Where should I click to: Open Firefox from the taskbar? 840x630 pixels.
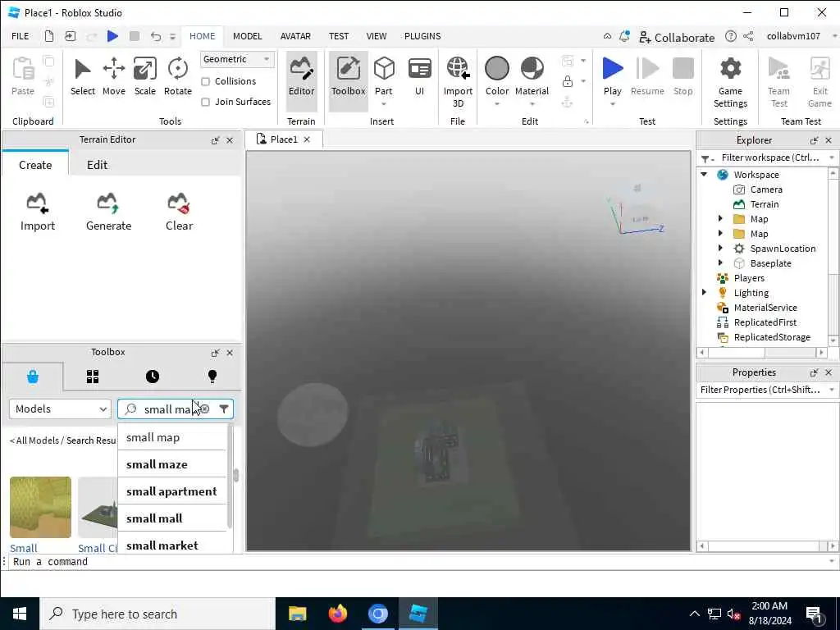tap(337, 614)
